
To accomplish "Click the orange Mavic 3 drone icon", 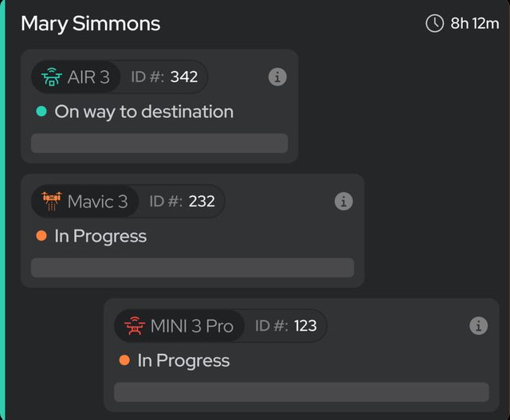I will tap(52, 201).
